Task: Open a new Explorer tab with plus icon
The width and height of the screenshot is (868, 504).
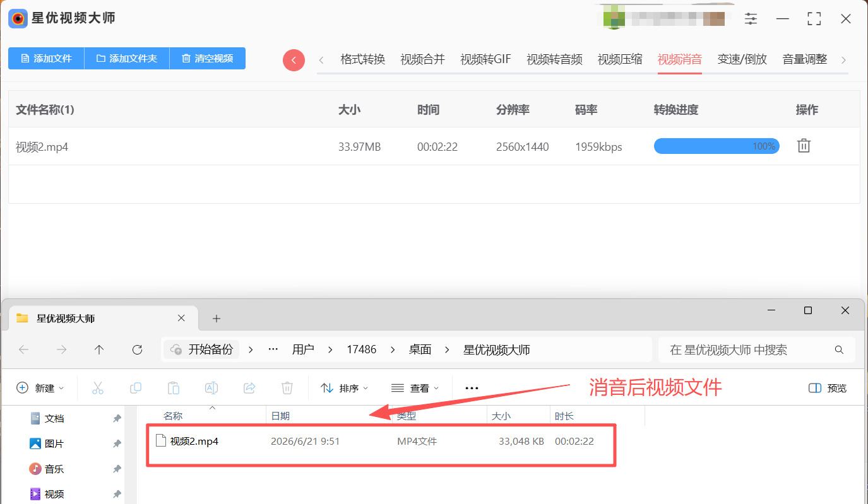Action: [217, 319]
